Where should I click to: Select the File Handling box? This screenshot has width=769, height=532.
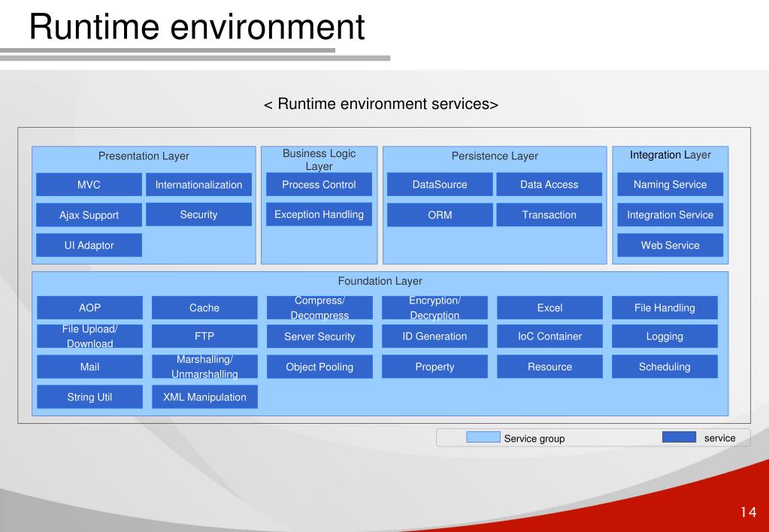(x=665, y=307)
